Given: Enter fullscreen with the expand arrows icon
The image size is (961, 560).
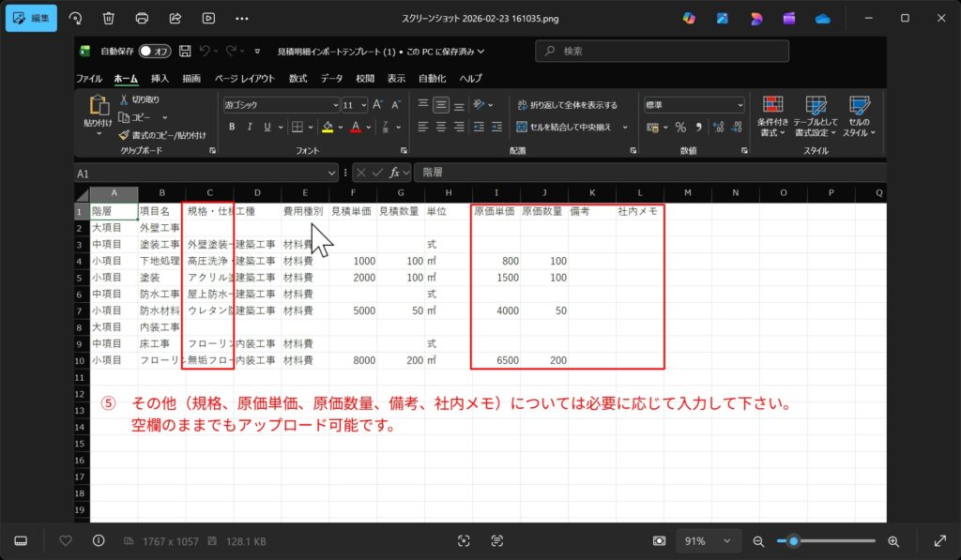Looking at the screenshot, I should coord(939,541).
